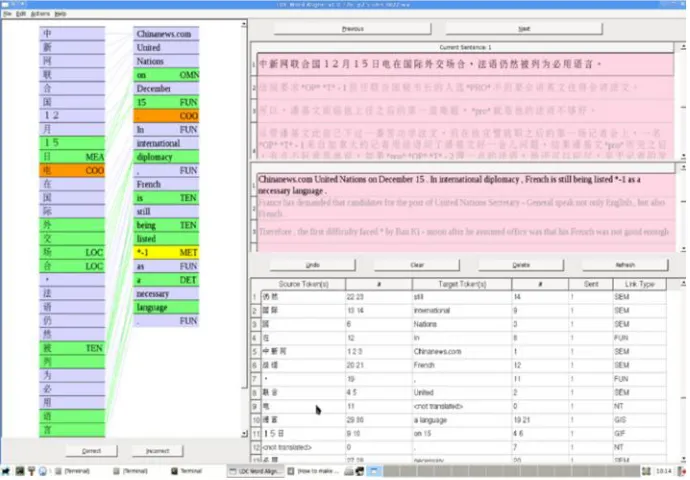Click the alignment panel vertical scrollbar

pos(244,229)
